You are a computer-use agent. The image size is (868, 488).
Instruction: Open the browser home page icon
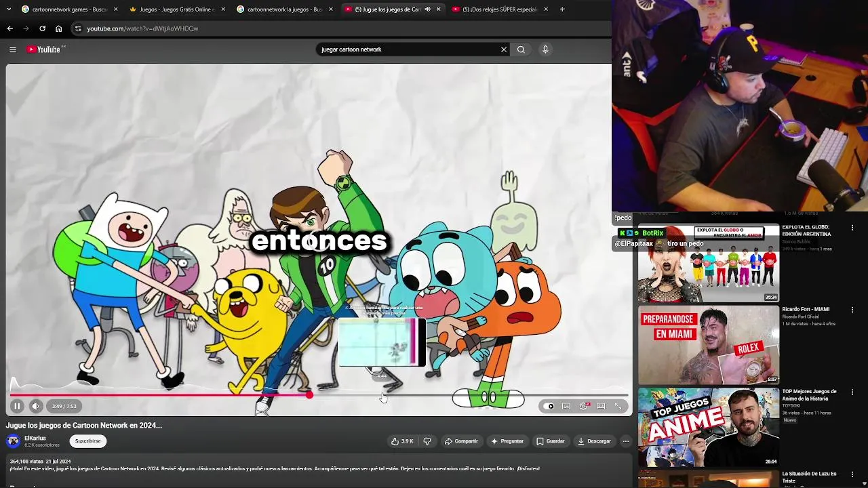58,28
